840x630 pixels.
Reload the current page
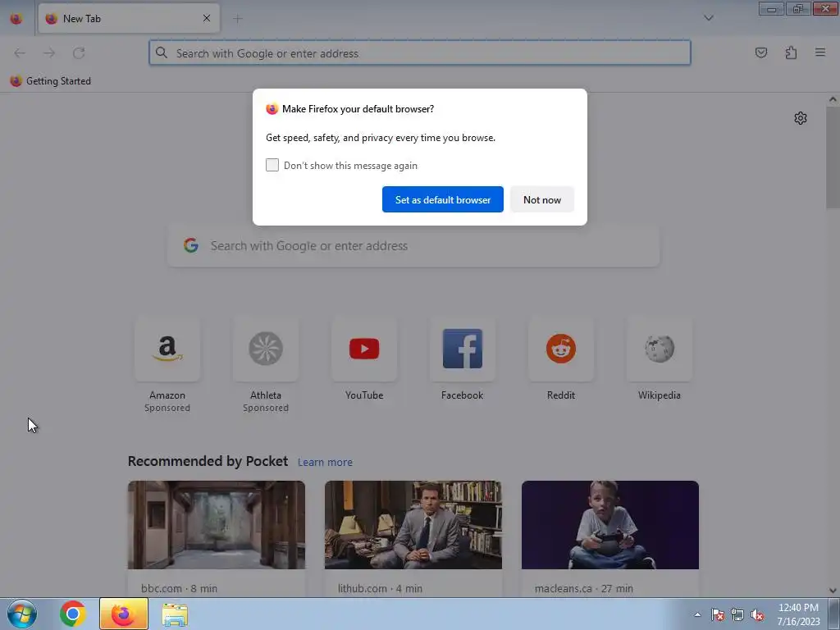tap(79, 53)
